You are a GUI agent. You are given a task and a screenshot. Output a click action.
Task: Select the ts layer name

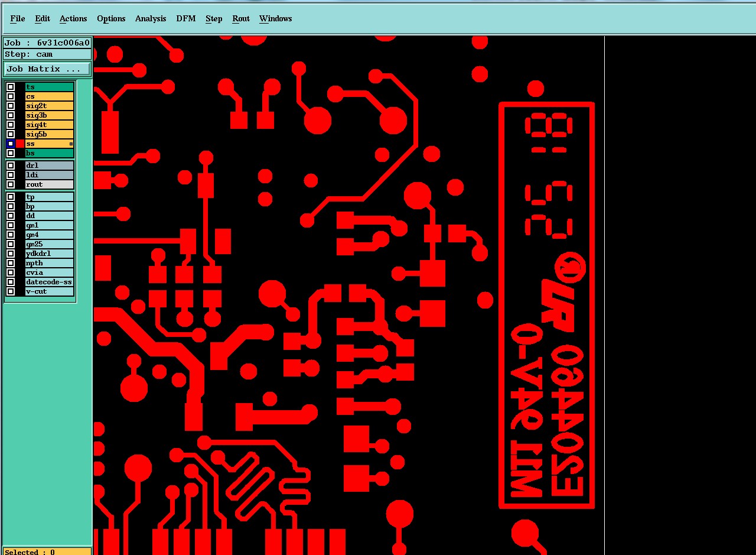pos(50,87)
